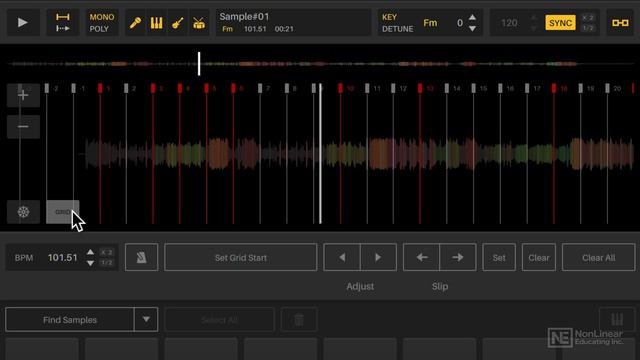Screen dimensions: 640x360
Task: Select the KEY mode label
Action: 389,17
